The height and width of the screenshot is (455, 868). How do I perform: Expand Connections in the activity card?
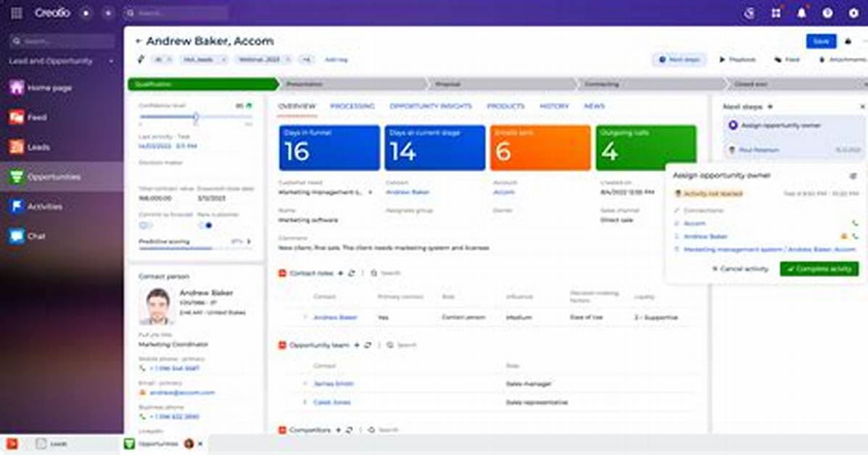tap(676, 211)
